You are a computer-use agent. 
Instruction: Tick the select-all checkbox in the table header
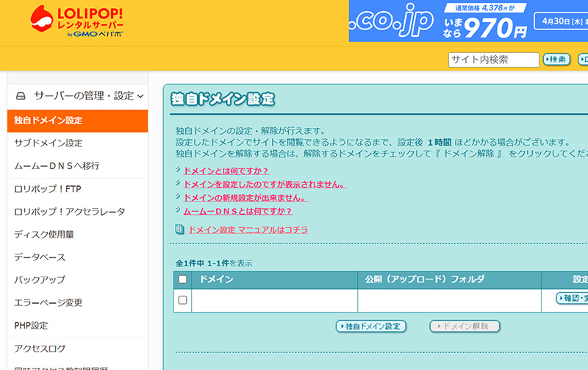[183, 280]
